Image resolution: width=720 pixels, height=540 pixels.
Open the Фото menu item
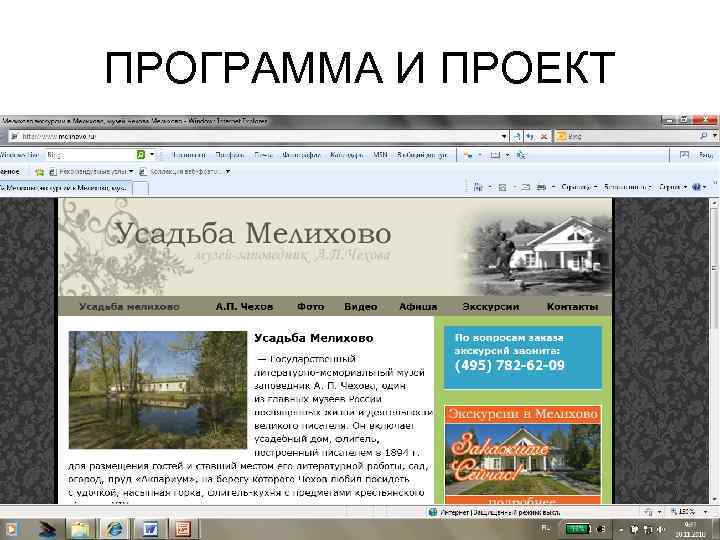310,306
